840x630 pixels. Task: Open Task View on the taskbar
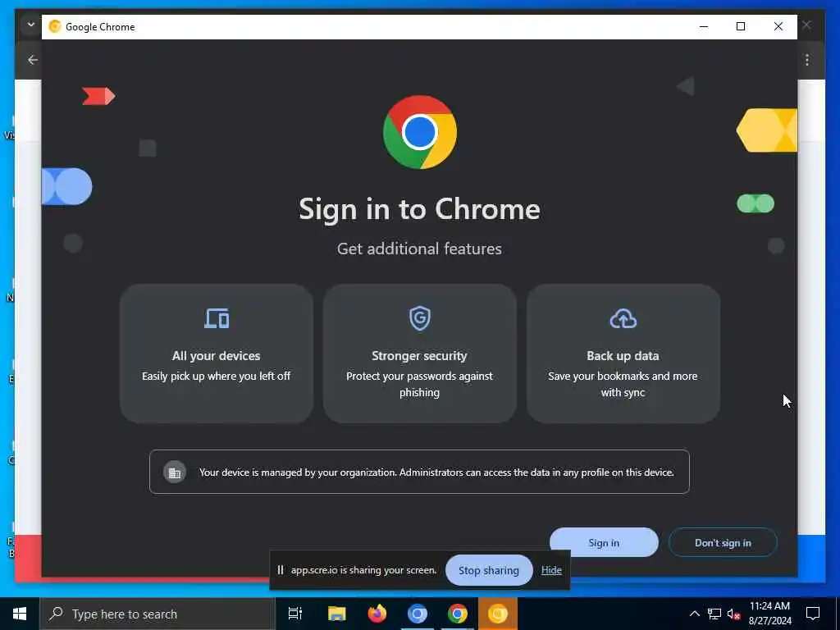click(295, 614)
